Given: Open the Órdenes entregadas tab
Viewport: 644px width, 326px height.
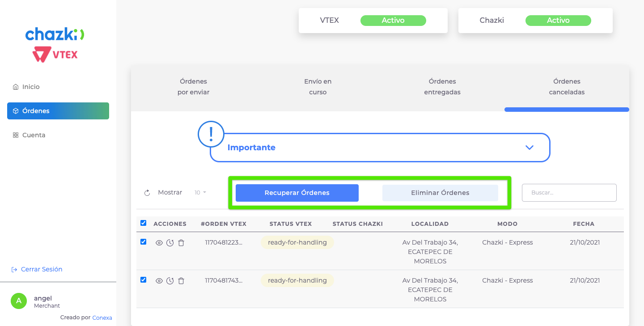Looking at the screenshot, I should pyautogui.click(x=442, y=87).
